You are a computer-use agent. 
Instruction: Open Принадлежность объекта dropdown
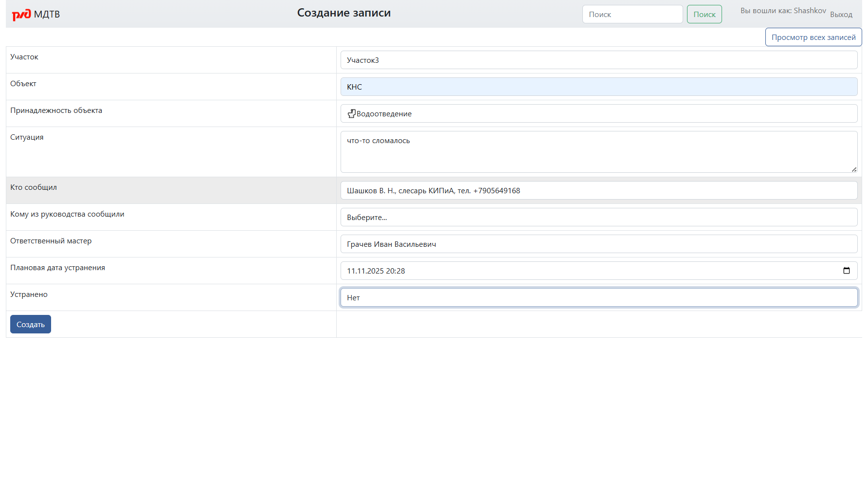(x=598, y=113)
